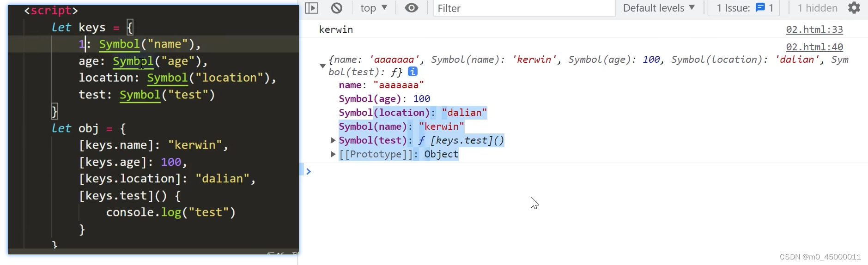Select the Symbol(location) property row
This screenshot has width=868, height=265.
point(413,113)
